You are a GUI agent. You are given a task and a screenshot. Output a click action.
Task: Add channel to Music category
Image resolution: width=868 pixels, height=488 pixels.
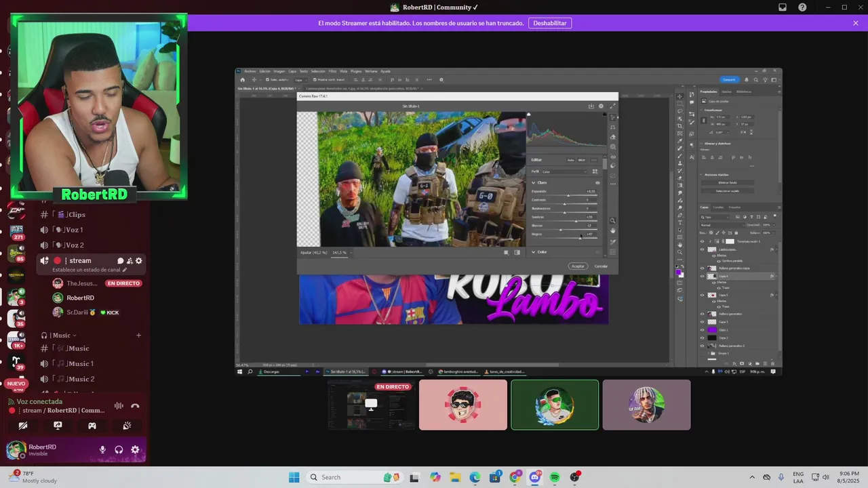(x=138, y=335)
